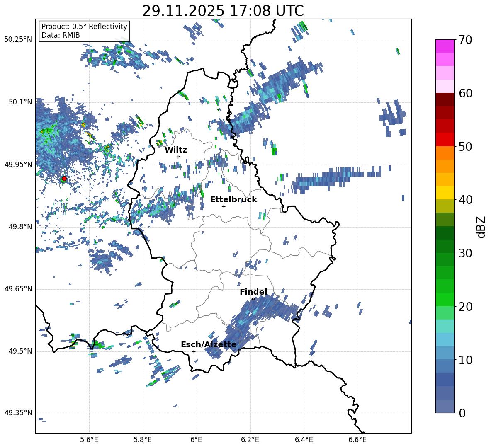Screen dimensions: 491x448
Task: Click the 6.6°E longitude label
Action: coord(357,440)
